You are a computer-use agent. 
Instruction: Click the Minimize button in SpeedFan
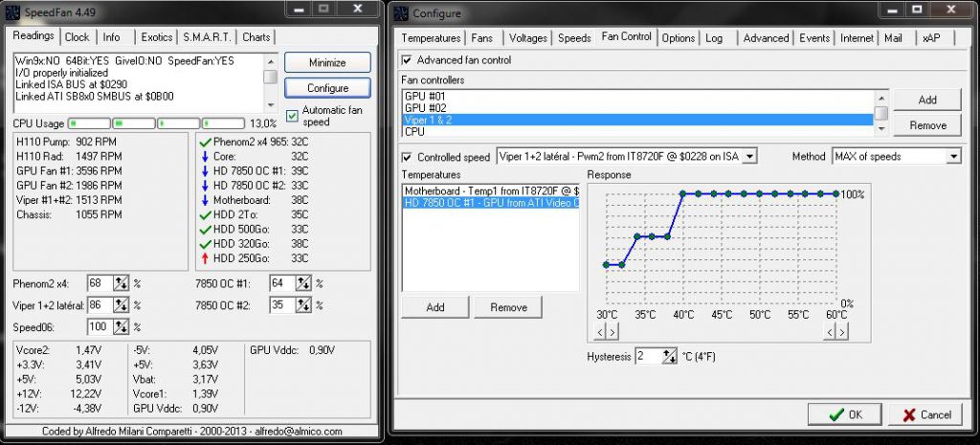327,62
